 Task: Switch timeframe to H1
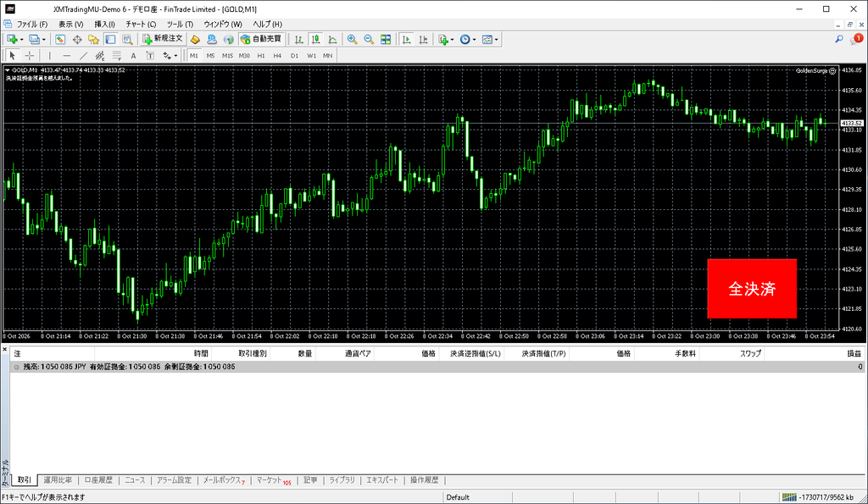(261, 55)
